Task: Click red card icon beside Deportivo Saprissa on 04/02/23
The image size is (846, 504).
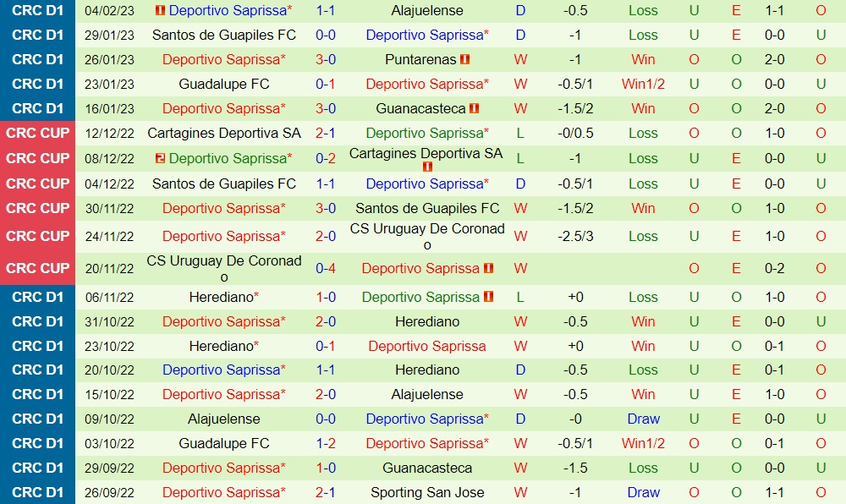Action: [x=161, y=11]
